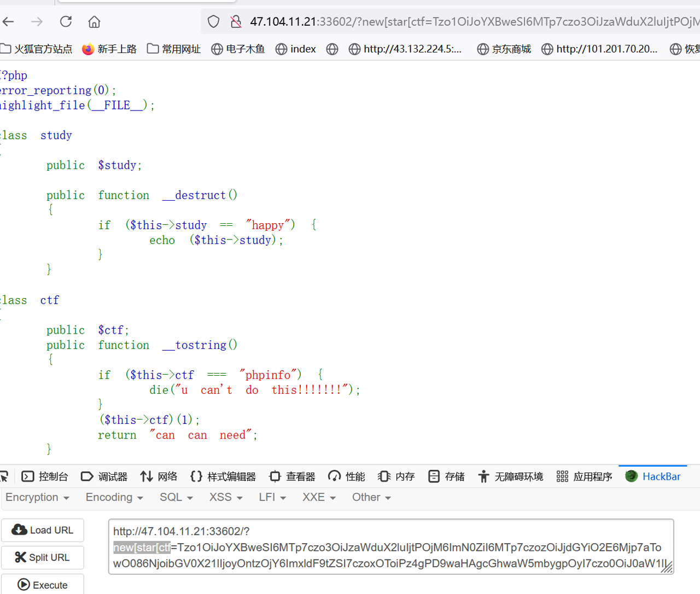The height and width of the screenshot is (594, 700).
Task: Open the 查看器 inspector tab
Action: point(292,476)
